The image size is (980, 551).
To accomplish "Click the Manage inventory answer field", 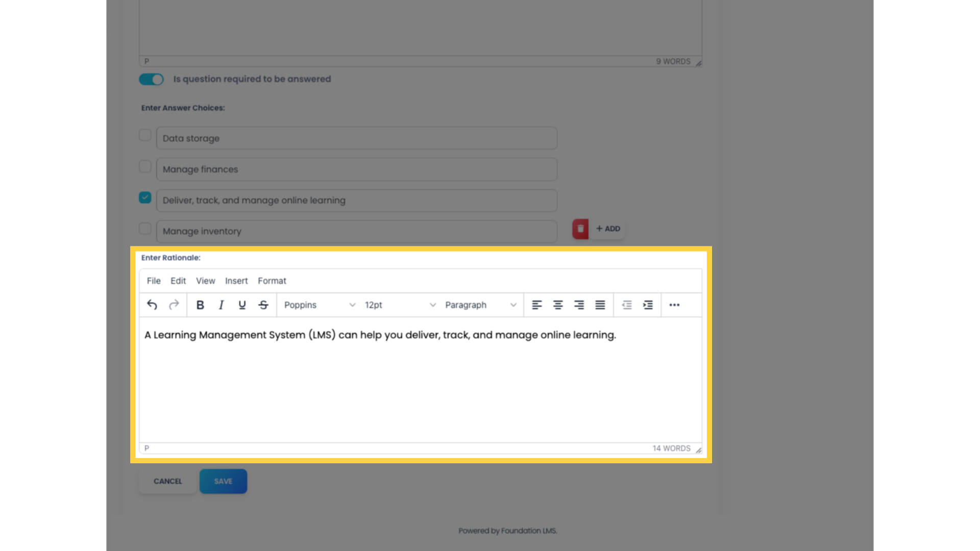I will tap(356, 231).
